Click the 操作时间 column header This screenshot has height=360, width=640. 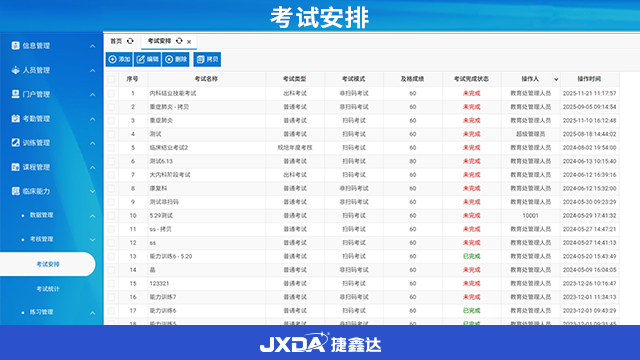pyautogui.click(x=589, y=79)
